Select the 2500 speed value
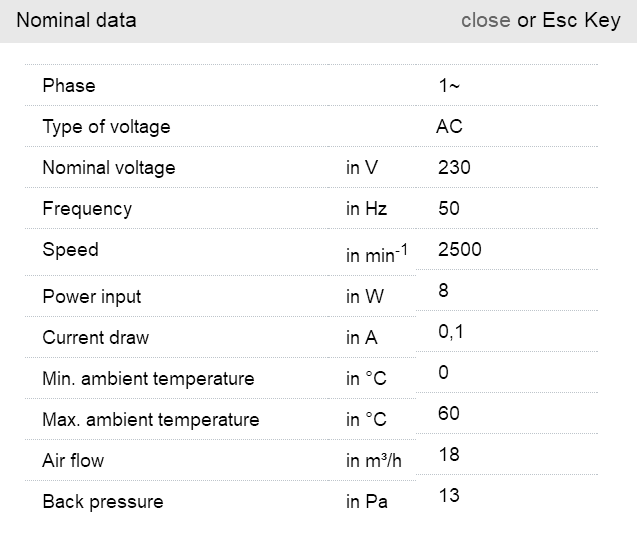This screenshot has width=637, height=549. [459, 250]
